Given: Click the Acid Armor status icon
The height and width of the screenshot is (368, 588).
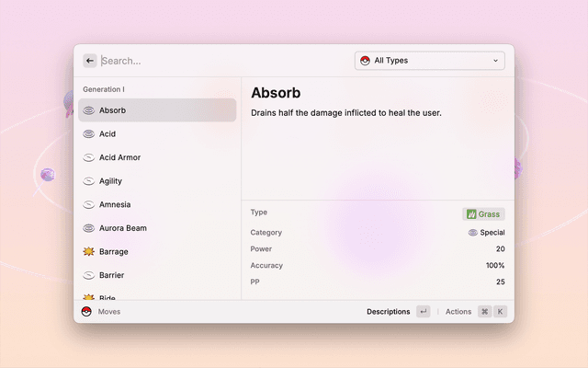Looking at the screenshot, I should coord(89,157).
